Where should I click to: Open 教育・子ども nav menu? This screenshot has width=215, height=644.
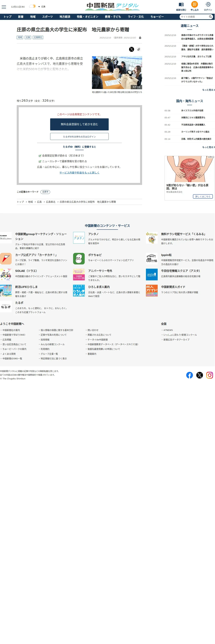113,17
